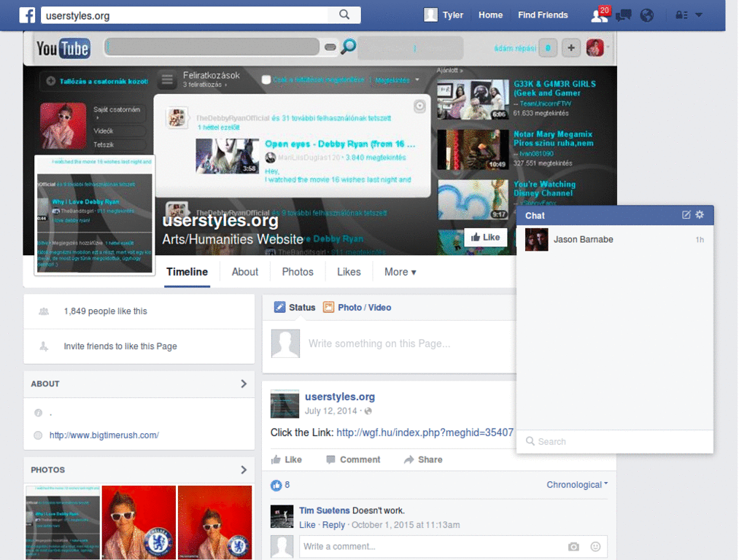747x560 pixels.
Task: Click the Facebook logo icon
Action: (27, 15)
